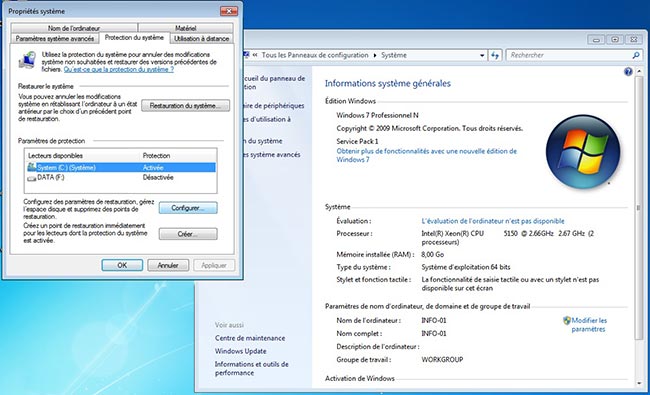The width and height of the screenshot is (650, 395).
Task: Click the Windows 7 Professionnel N text
Action: 377,115
